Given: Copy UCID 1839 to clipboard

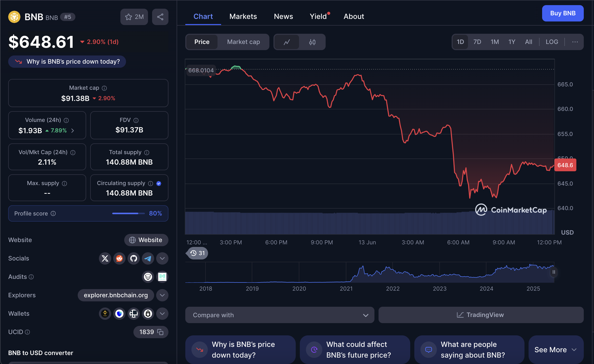Looking at the screenshot, I should click(160, 332).
